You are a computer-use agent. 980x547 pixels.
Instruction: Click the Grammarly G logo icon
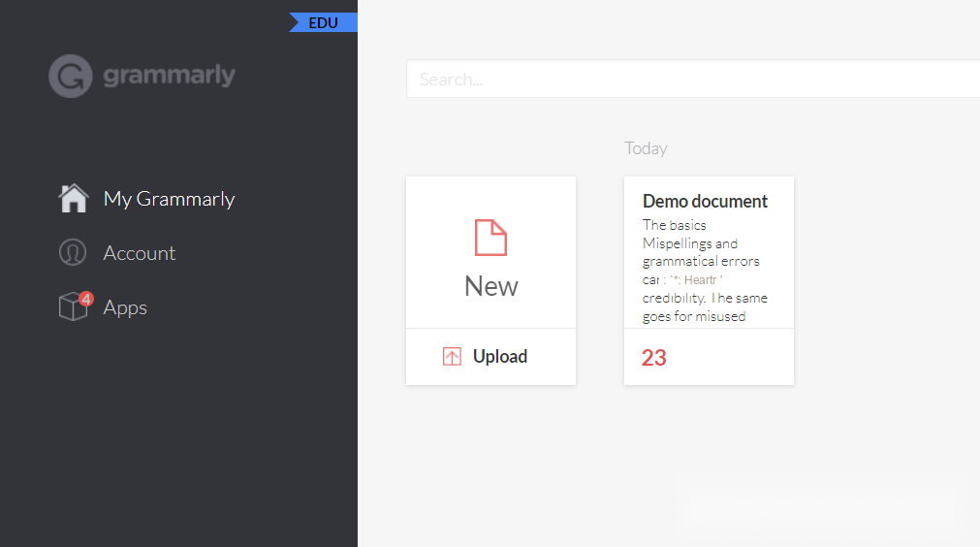tap(71, 76)
